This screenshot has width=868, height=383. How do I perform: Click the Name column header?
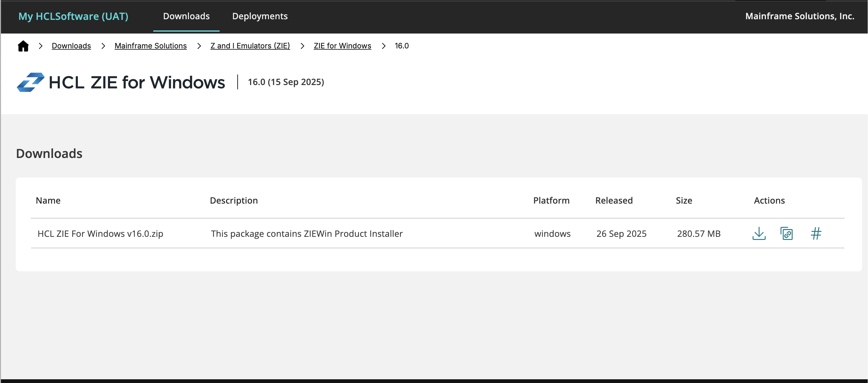coord(48,201)
